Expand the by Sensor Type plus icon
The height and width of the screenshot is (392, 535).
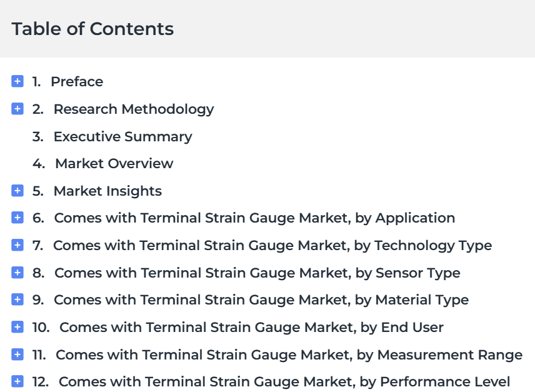17,272
